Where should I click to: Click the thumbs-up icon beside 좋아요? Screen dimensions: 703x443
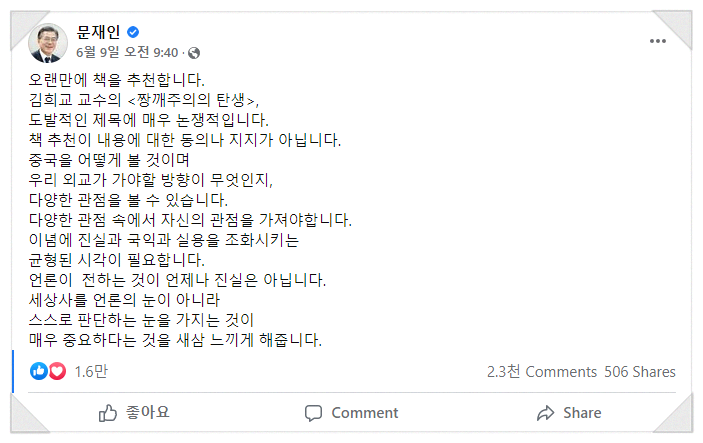[x=108, y=412]
